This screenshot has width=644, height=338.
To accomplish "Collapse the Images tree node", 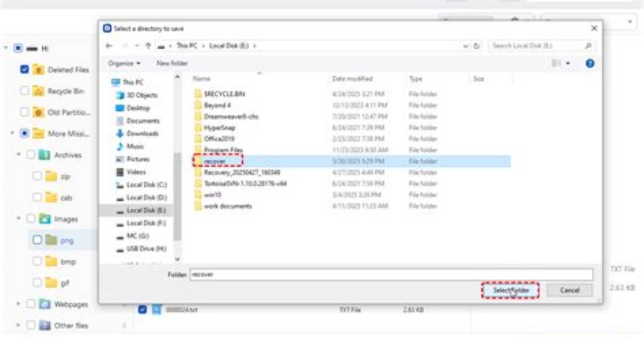I will [x=18, y=219].
